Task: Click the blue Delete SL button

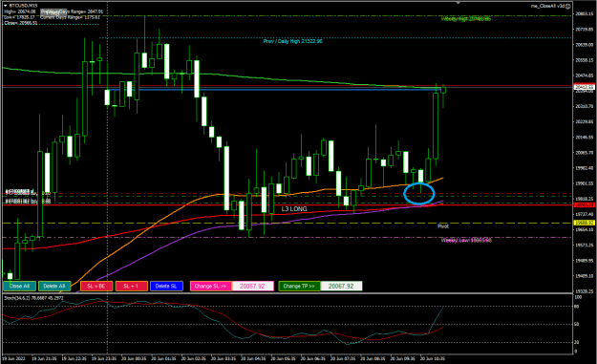Action: (166, 286)
